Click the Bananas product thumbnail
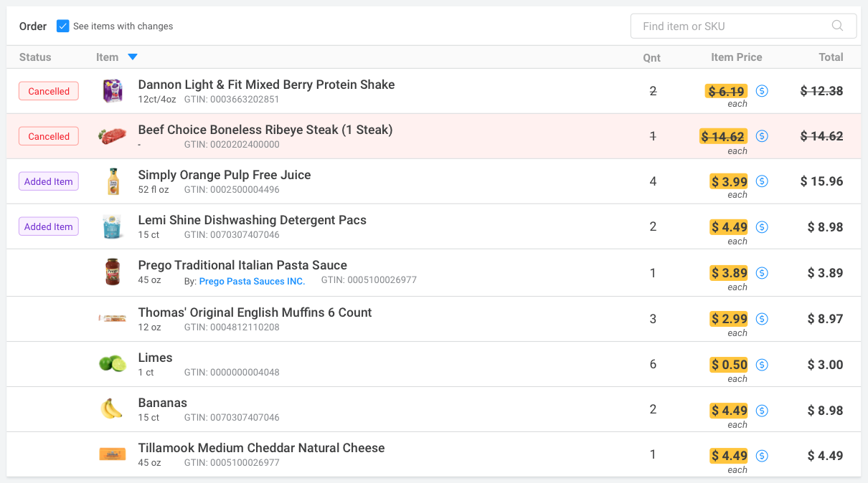Viewport: 868px width, 483px height. [x=111, y=409]
